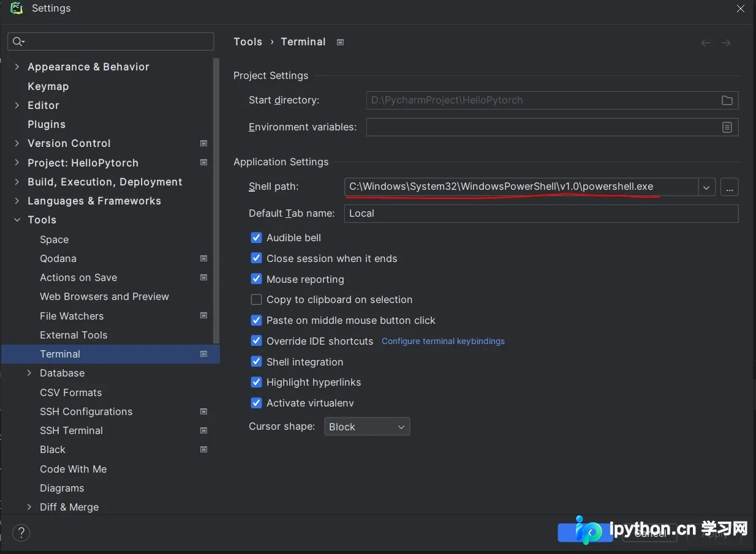Click the help question mark icon
Screen dimensions: 756x554
click(21, 533)
